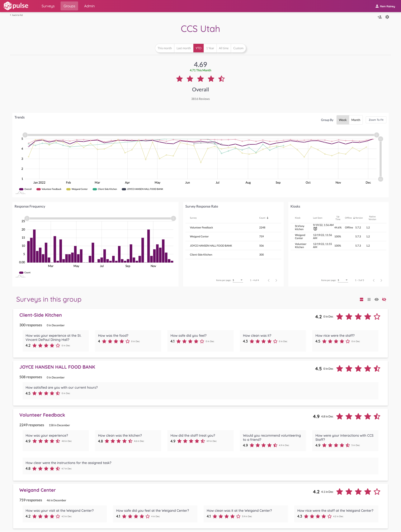Select the card view icon above surveys
This screenshot has width=401, height=532.
pyautogui.click(x=361, y=299)
